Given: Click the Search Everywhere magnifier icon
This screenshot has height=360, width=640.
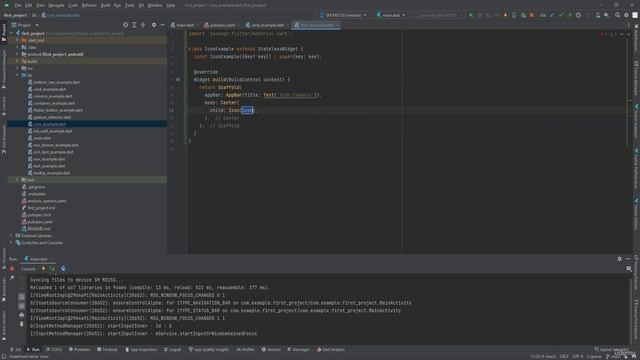Looking at the screenshot, I should tap(618, 15).
